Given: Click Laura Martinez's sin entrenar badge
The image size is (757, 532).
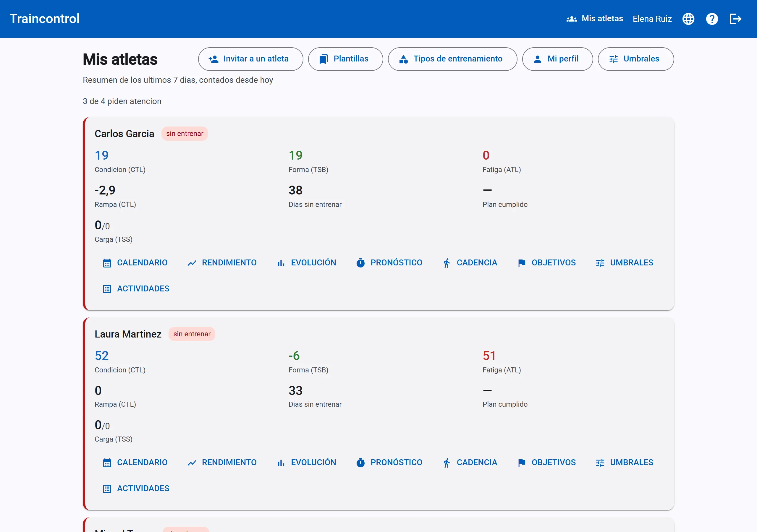Looking at the screenshot, I should [192, 334].
